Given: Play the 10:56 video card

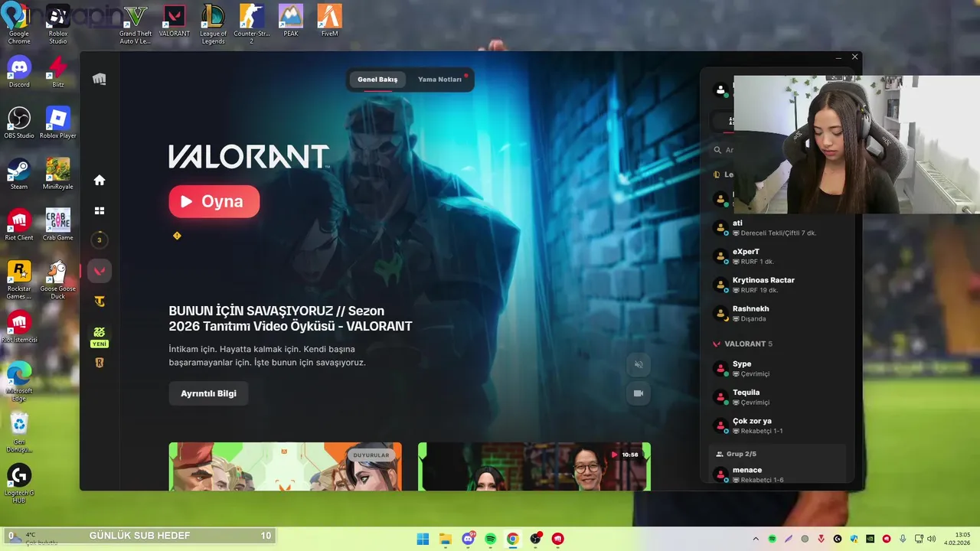Looking at the screenshot, I should [534, 466].
